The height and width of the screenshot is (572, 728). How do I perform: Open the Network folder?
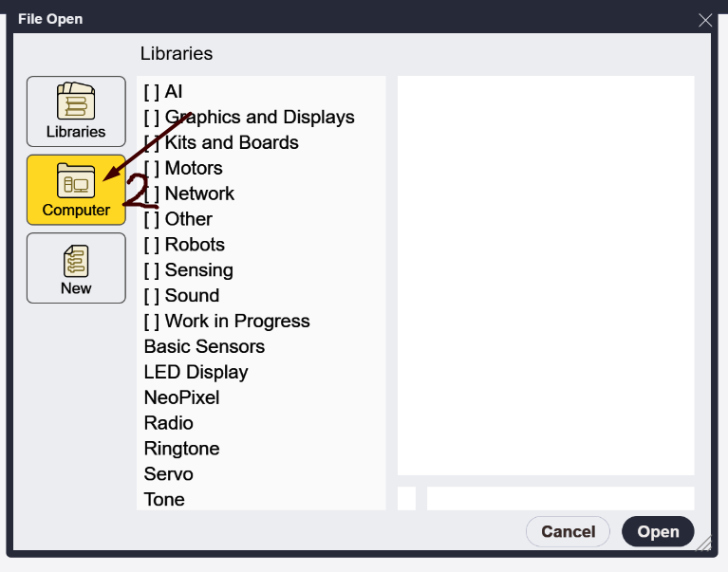(189, 194)
